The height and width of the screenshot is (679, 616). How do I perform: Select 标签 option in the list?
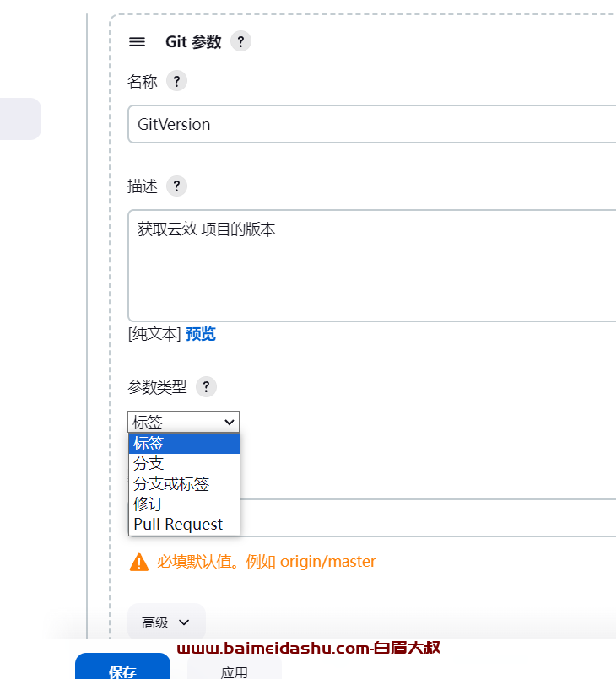pos(184,444)
